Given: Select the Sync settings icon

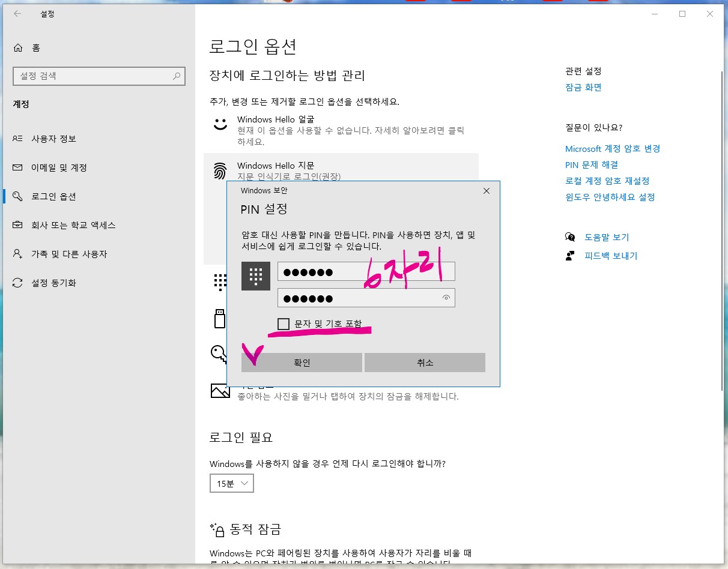Looking at the screenshot, I should (x=18, y=283).
